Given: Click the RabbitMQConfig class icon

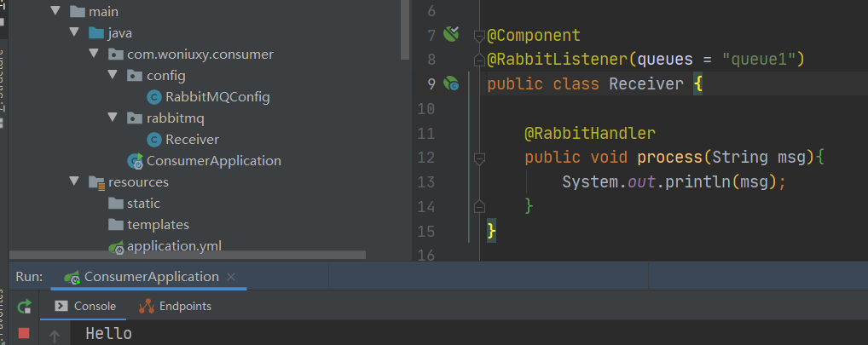Looking at the screenshot, I should [x=153, y=97].
